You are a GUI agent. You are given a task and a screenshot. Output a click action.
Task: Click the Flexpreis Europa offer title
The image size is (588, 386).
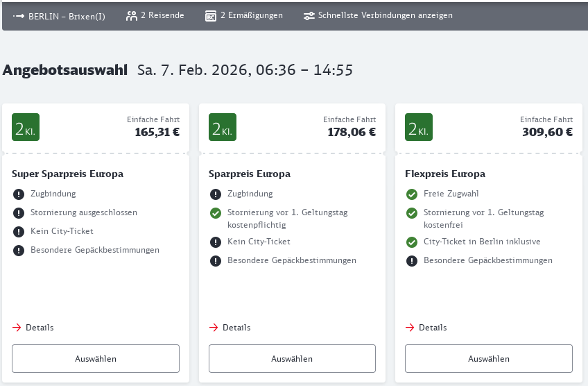coord(445,174)
